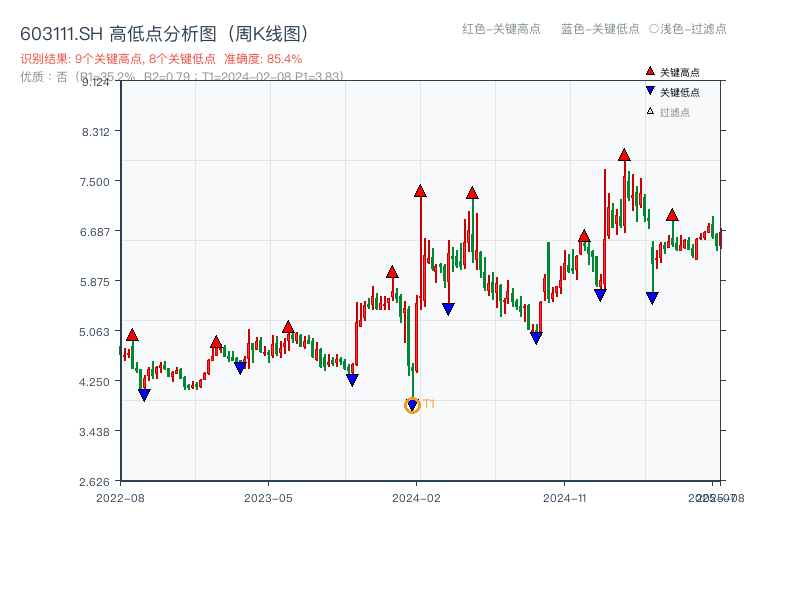The image size is (800, 600).
Task: Click the blue triangle icon beside 关键低点 in legend
Action: (650, 91)
